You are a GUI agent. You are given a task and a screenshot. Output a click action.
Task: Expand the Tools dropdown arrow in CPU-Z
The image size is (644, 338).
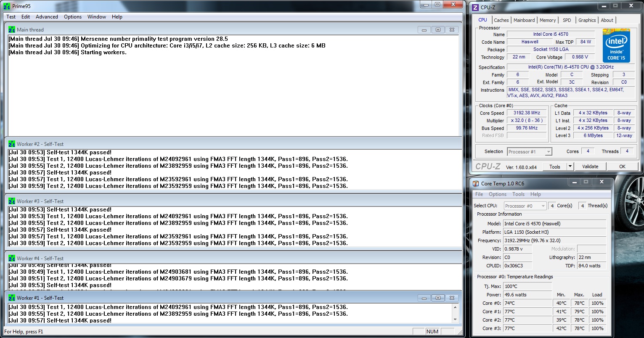coord(570,166)
